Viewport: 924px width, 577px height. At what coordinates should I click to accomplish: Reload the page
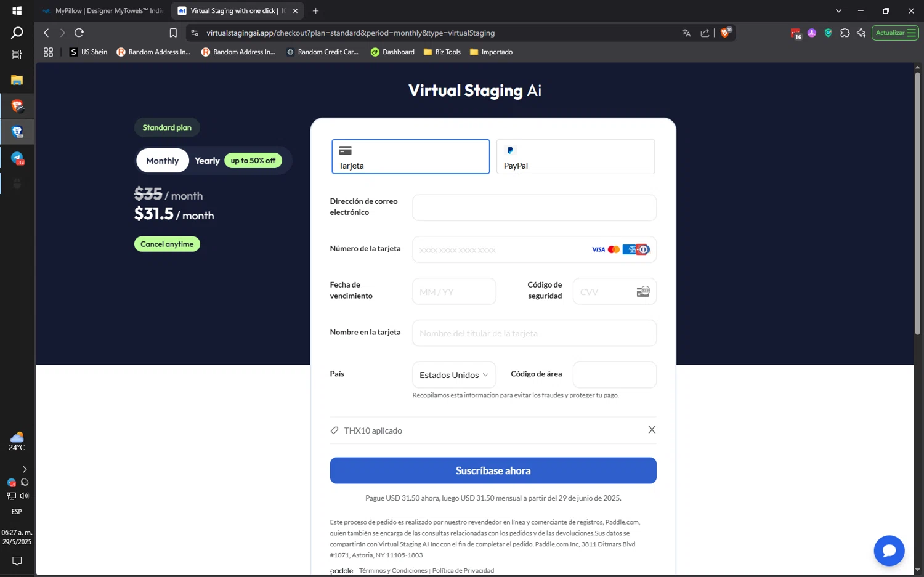[x=79, y=33]
